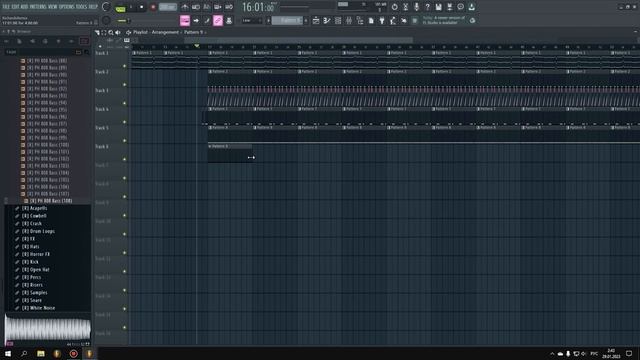
Task: Open the Browser view icon in toolbar
Action: 360,20
